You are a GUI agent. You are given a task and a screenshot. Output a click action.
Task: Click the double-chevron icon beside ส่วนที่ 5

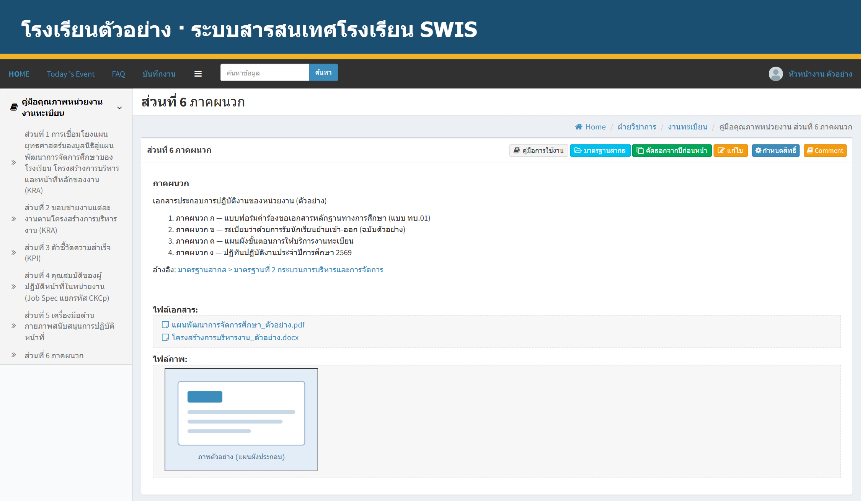(14, 326)
